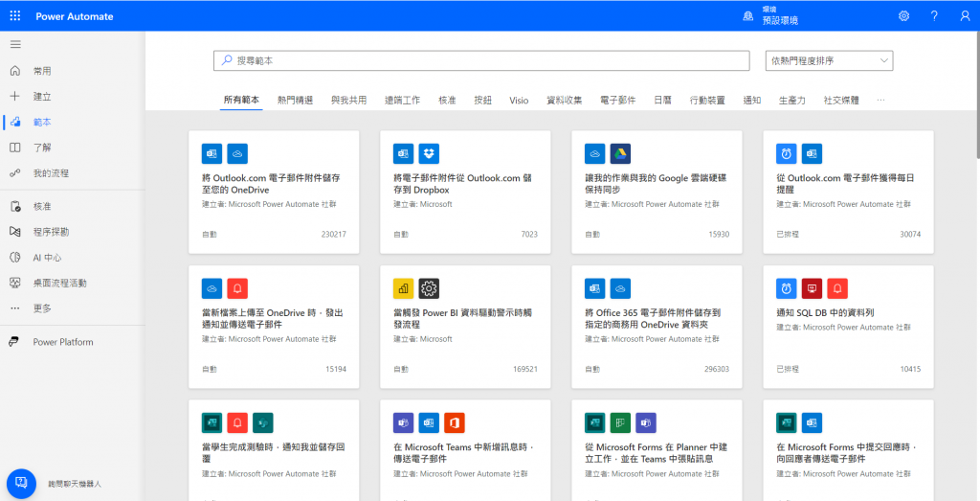Click the Power Automate header title
980x501 pixels.
tap(75, 16)
